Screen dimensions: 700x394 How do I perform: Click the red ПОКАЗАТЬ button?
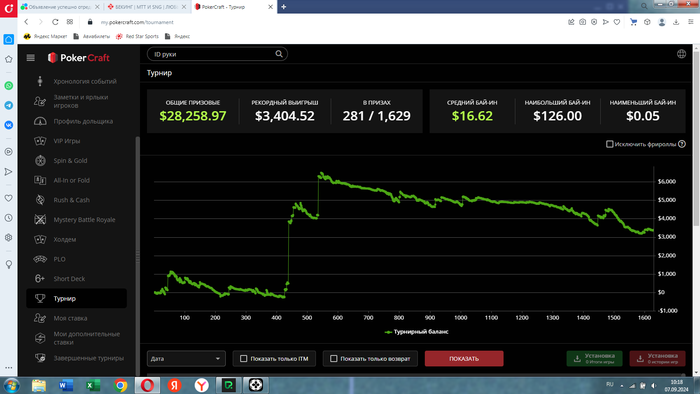464,358
